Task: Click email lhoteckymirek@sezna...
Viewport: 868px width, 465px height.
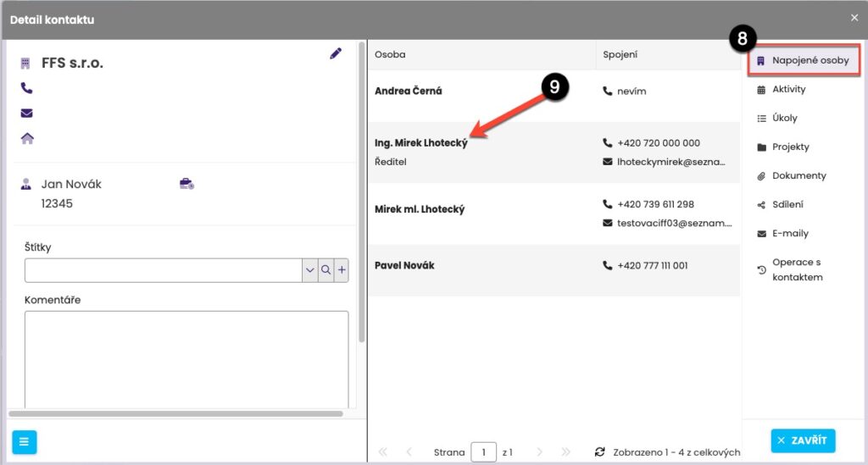Action: pyautogui.click(x=671, y=162)
